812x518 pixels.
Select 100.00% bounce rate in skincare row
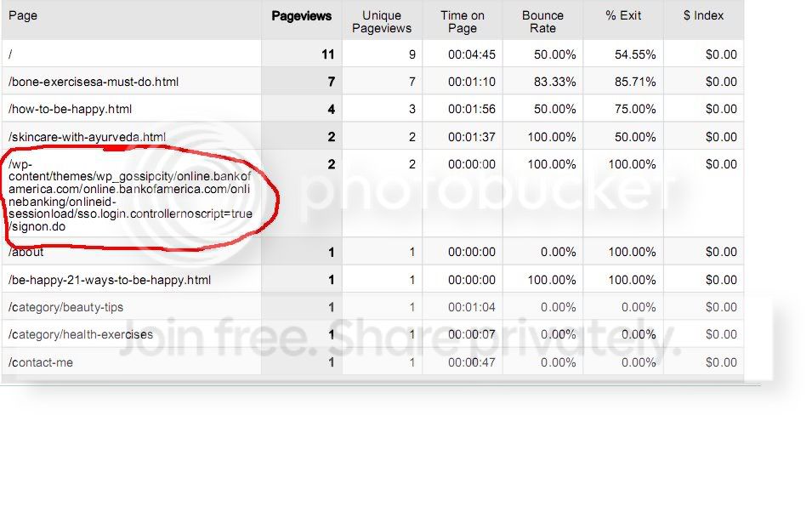[552, 137]
